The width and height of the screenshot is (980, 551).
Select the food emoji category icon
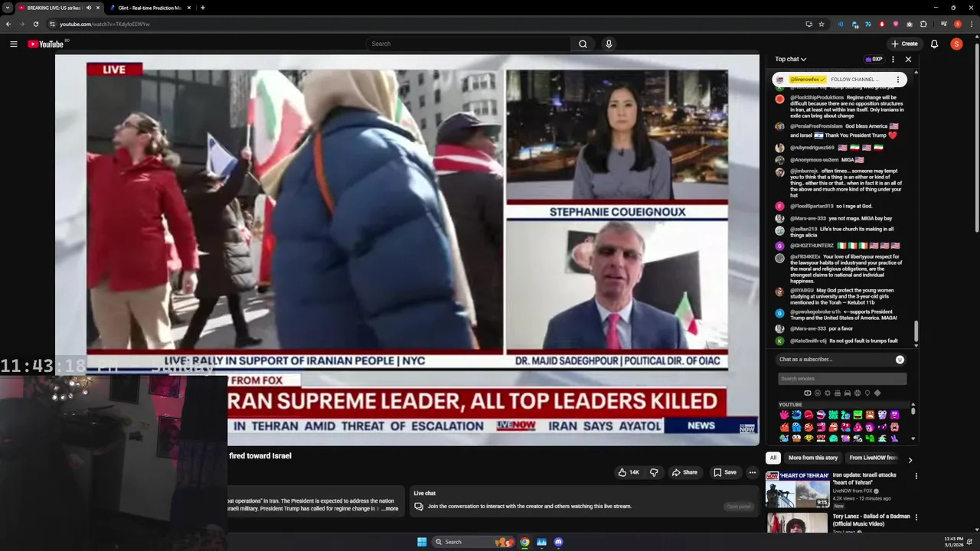pos(837,393)
